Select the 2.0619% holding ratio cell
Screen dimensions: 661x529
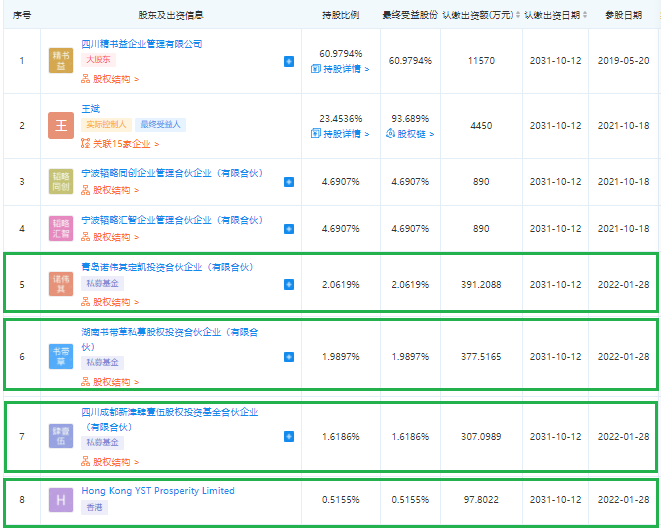[341, 285]
